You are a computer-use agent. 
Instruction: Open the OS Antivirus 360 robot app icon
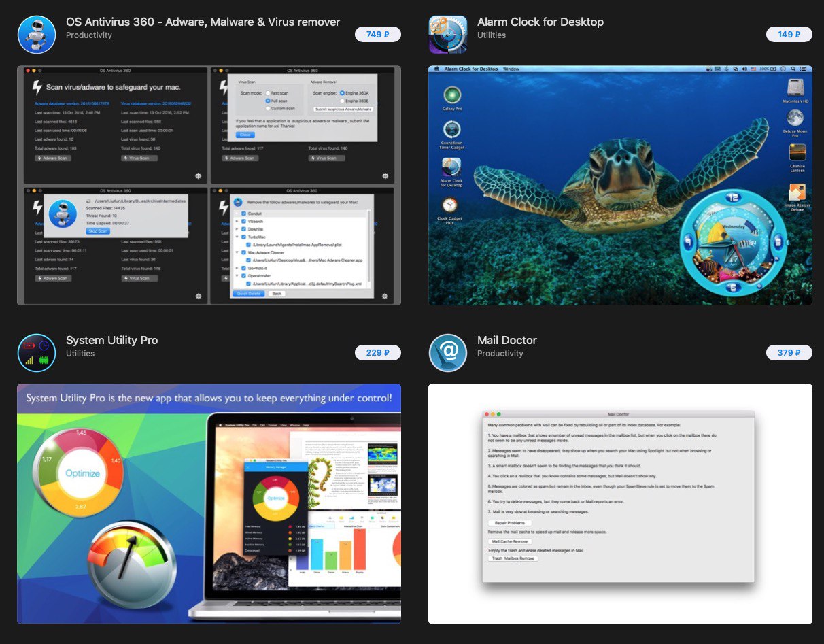pos(37,34)
